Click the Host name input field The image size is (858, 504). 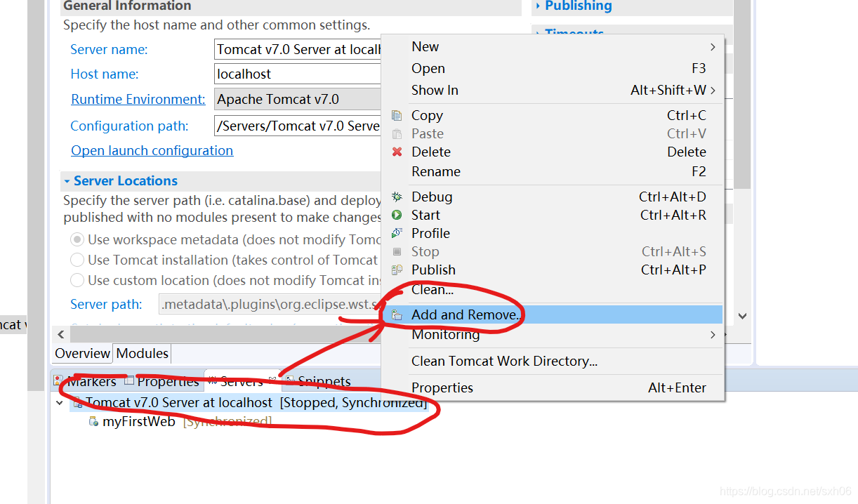pos(298,74)
